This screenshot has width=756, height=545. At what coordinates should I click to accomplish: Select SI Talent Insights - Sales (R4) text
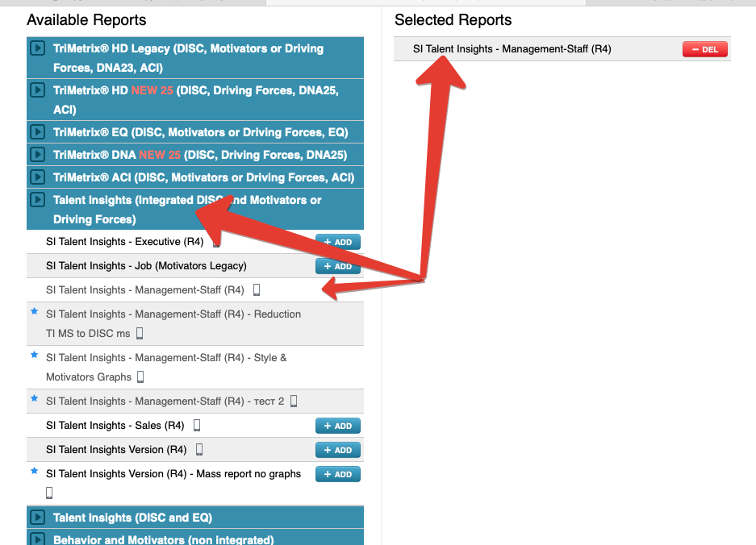click(x=115, y=425)
